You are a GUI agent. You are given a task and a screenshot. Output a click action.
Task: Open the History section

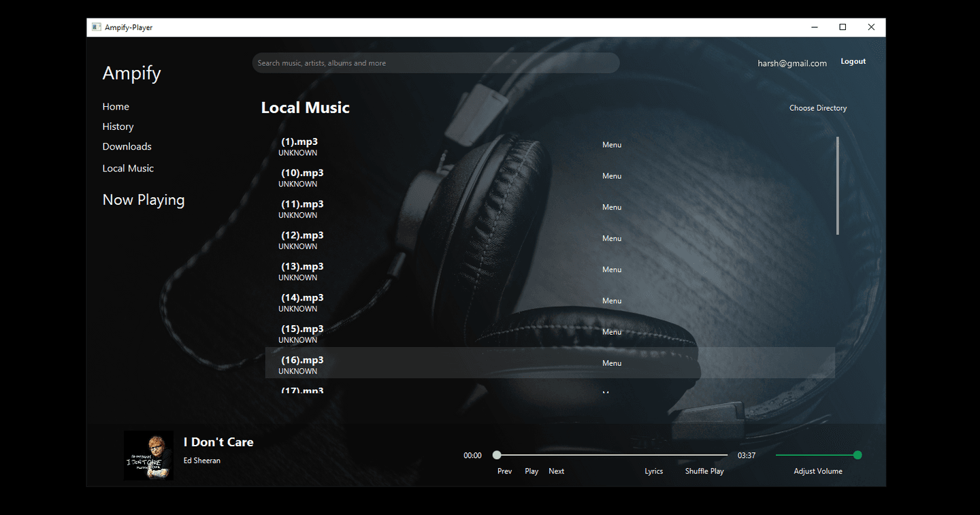(118, 127)
